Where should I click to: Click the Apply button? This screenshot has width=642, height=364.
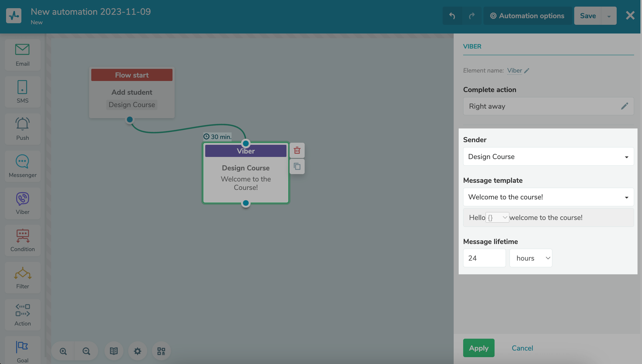pos(478,348)
